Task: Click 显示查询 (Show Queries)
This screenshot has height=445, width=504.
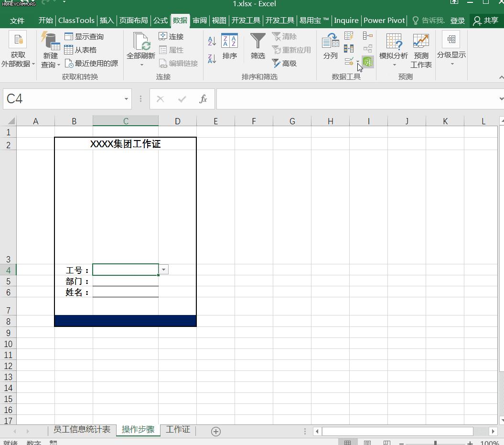Action: click(x=84, y=37)
